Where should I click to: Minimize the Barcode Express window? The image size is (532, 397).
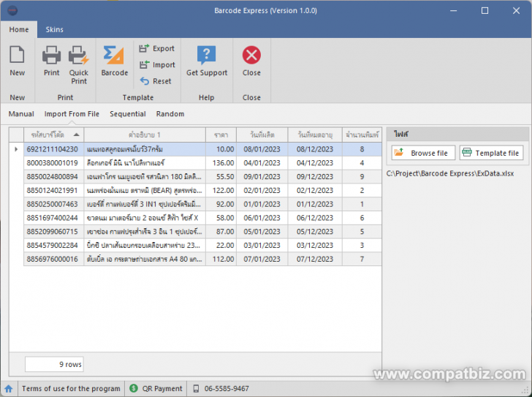click(x=453, y=10)
